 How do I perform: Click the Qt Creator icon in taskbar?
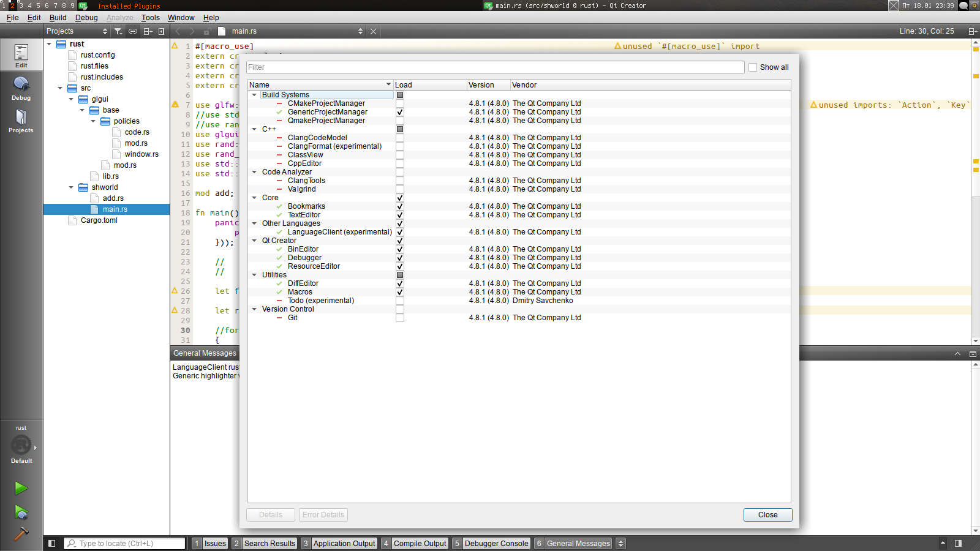pos(83,6)
